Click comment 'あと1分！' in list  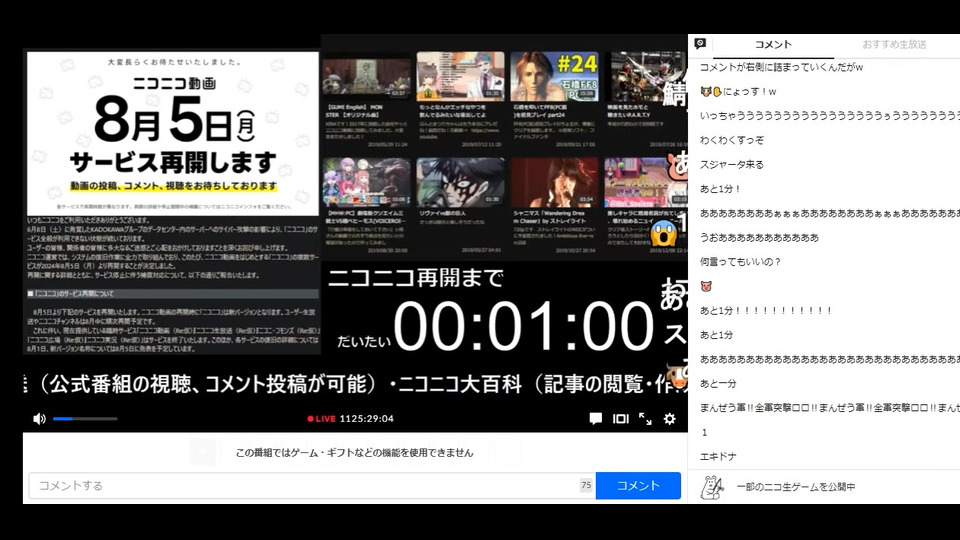[721, 189]
